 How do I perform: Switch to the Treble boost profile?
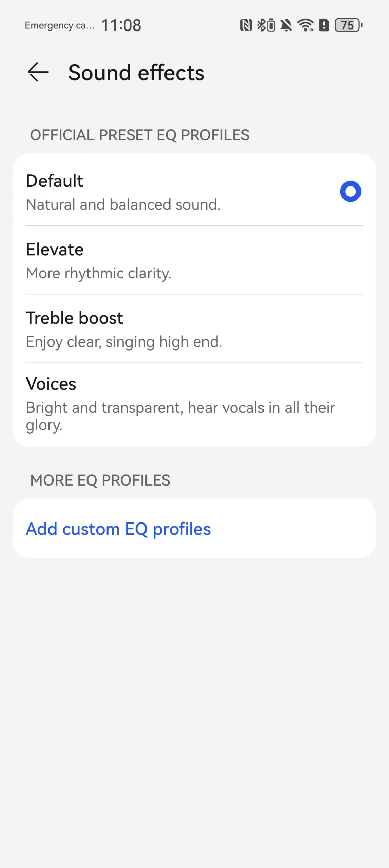click(74, 318)
